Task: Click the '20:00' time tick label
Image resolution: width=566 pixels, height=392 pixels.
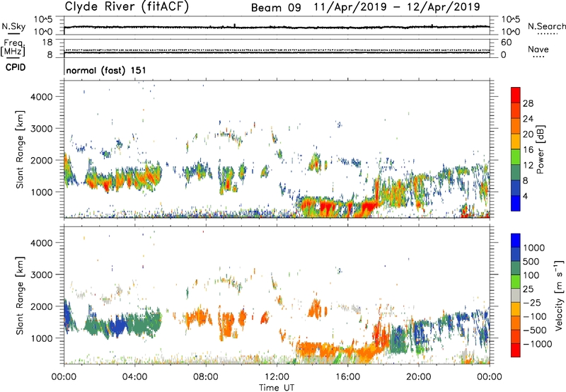Action: click(x=418, y=377)
